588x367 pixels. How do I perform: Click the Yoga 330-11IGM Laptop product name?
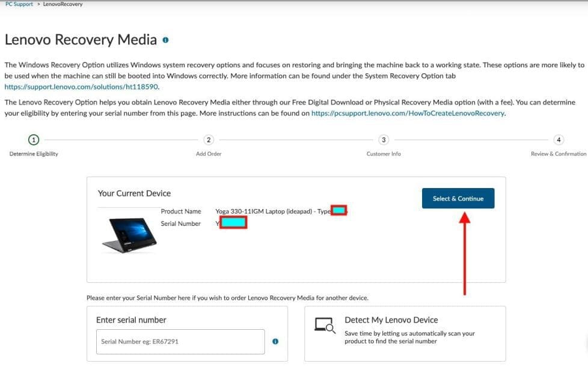[x=265, y=211]
